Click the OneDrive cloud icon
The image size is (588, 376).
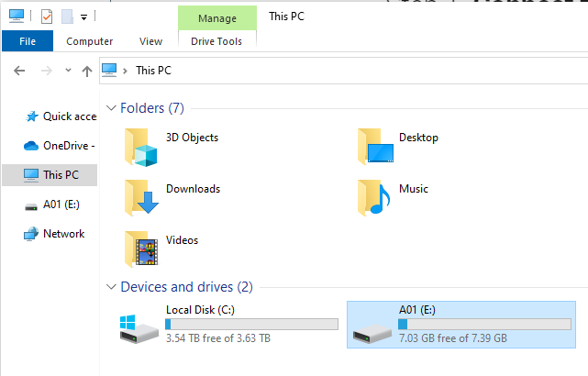point(31,146)
